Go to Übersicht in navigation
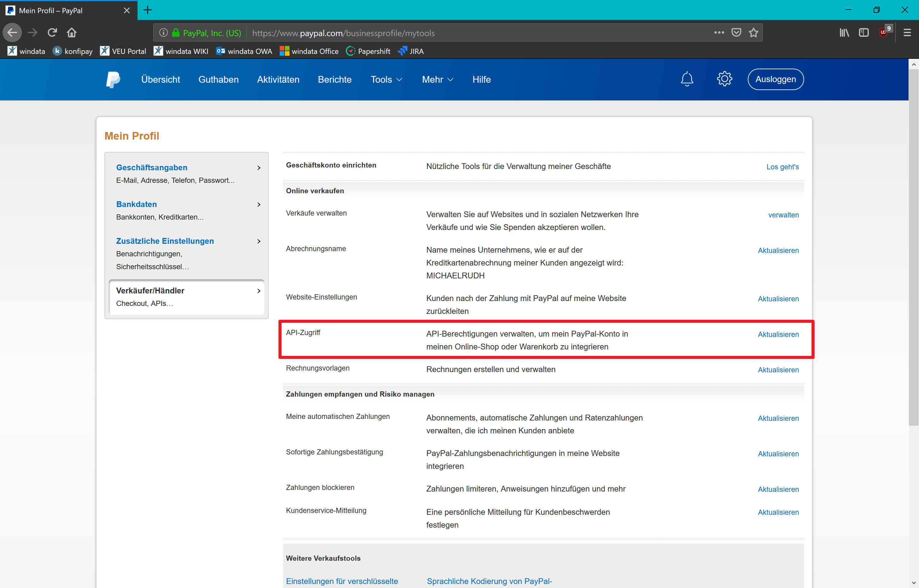Viewport: 919px width, 588px height. pos(160,79)
